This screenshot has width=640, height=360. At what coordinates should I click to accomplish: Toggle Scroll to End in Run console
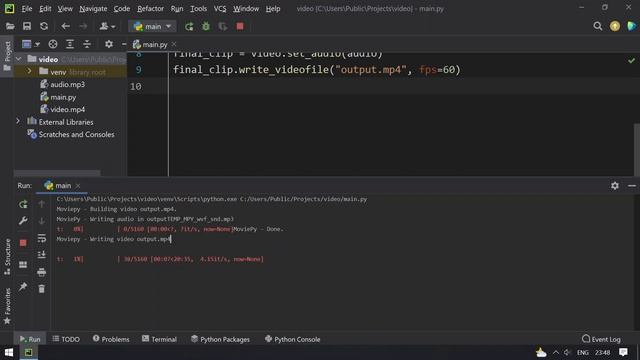41,255
